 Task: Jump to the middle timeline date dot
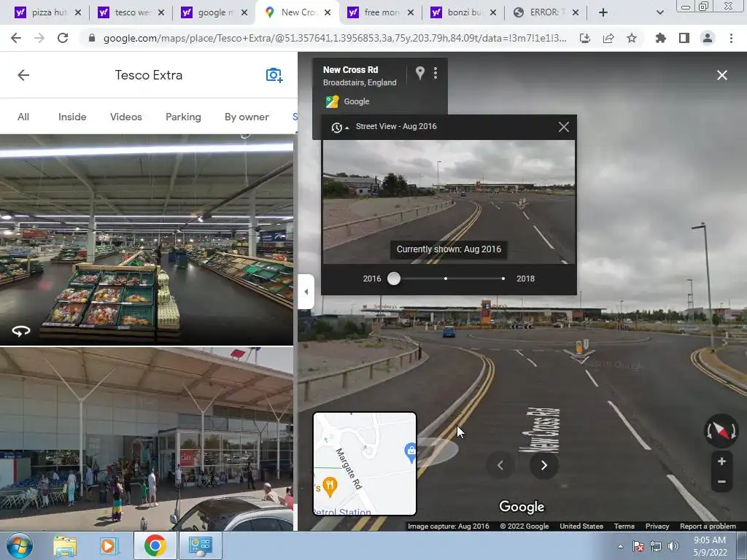pyautogui.click(x=446, y=279)
